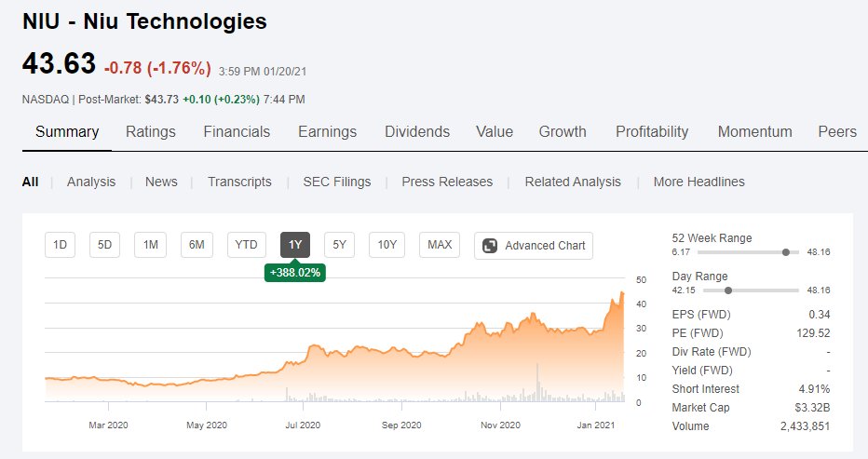Image resolution: width=868 pixels, height=459 pixels.
Task: Click the 52 Week Range slider marker
Action: 785,252
